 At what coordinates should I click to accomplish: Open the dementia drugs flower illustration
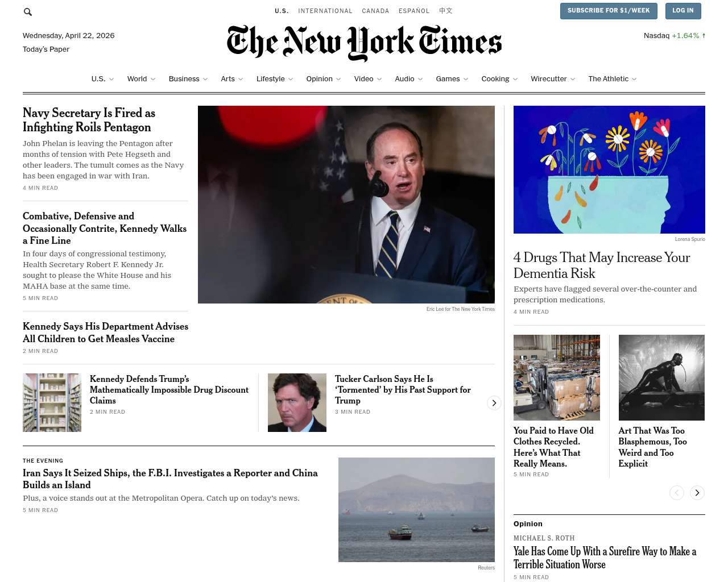tap(609, 169)
